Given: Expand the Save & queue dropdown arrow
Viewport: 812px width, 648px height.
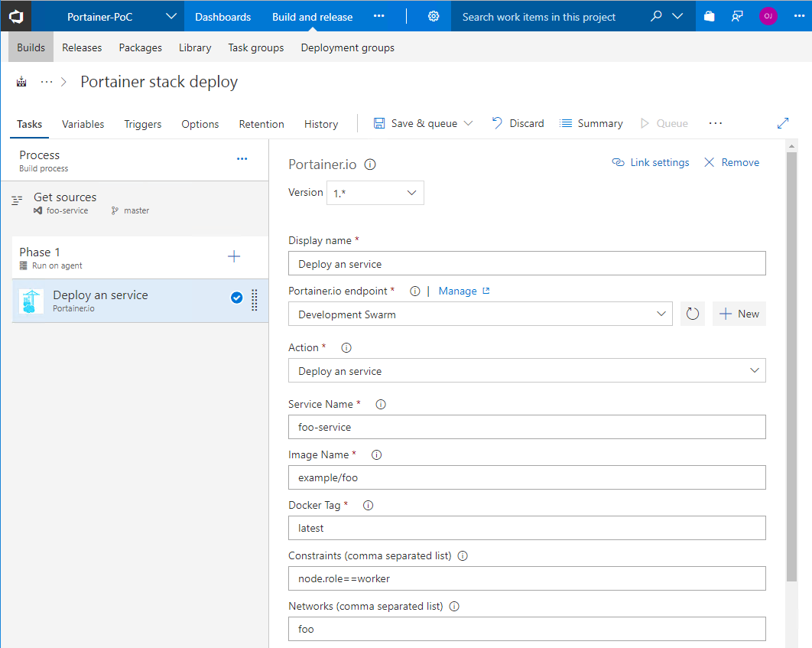Looking at the screenshot, I should click(x=469, y=123).
